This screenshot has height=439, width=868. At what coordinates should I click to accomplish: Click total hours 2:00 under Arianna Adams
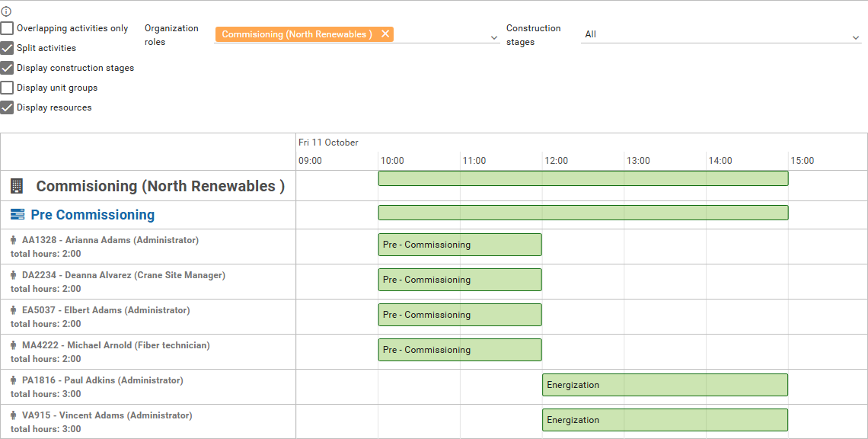46,254
